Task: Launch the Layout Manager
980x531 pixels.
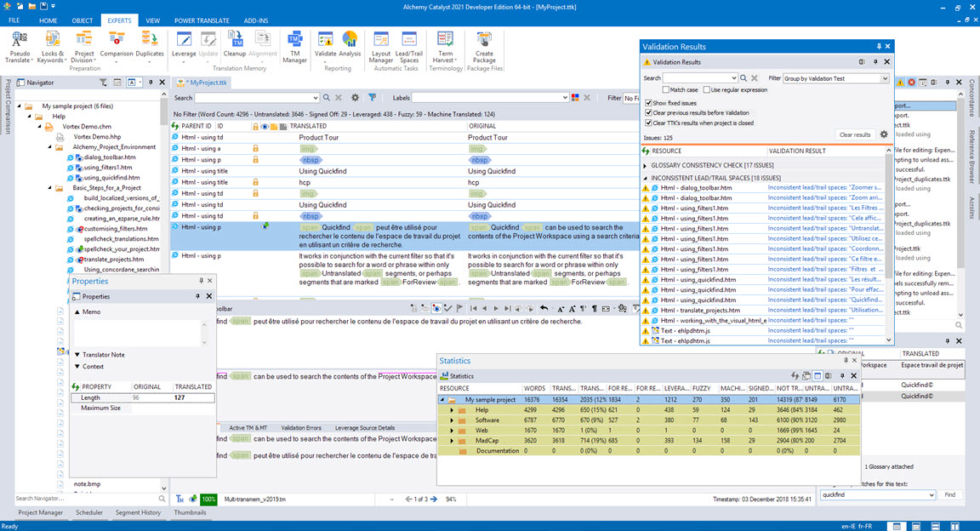Action: coord(380,46)
